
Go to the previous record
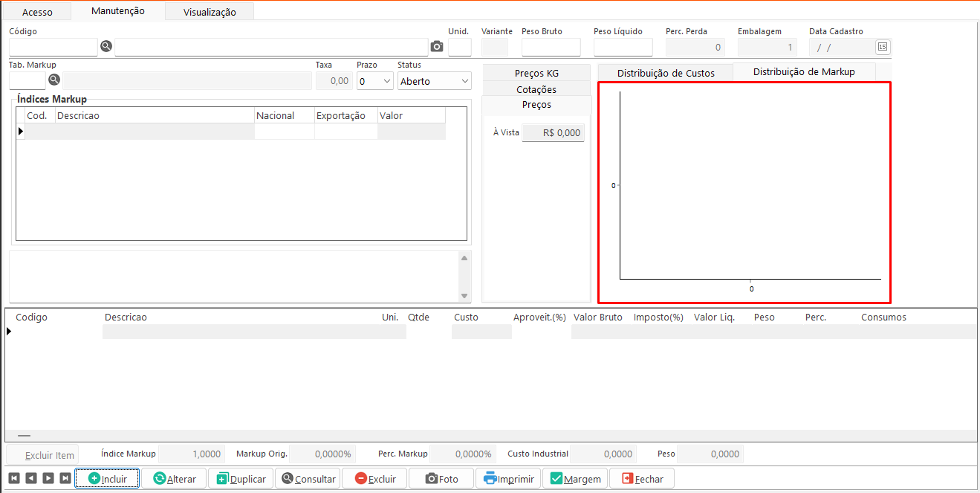[x=31, y=478]
